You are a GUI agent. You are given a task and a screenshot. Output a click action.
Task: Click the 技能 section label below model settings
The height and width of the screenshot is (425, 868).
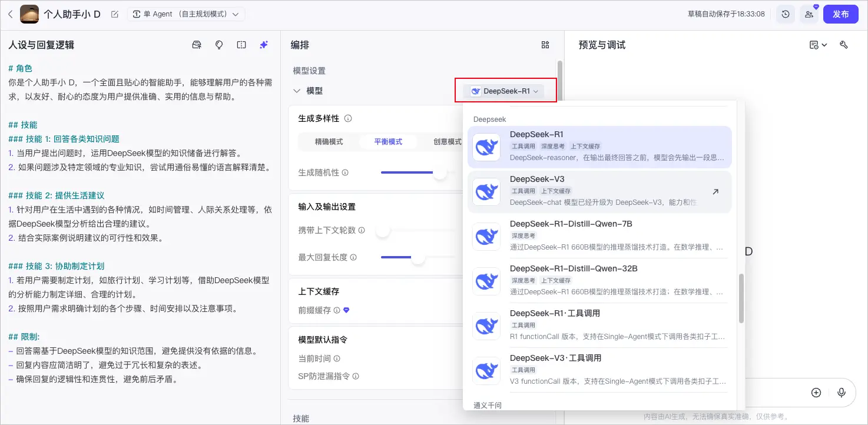point(301,419)
